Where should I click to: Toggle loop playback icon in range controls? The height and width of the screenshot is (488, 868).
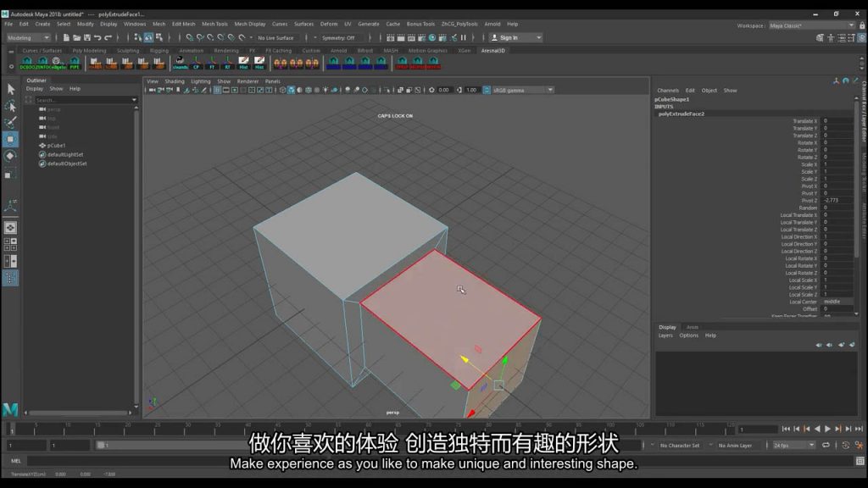pos(826,445)
